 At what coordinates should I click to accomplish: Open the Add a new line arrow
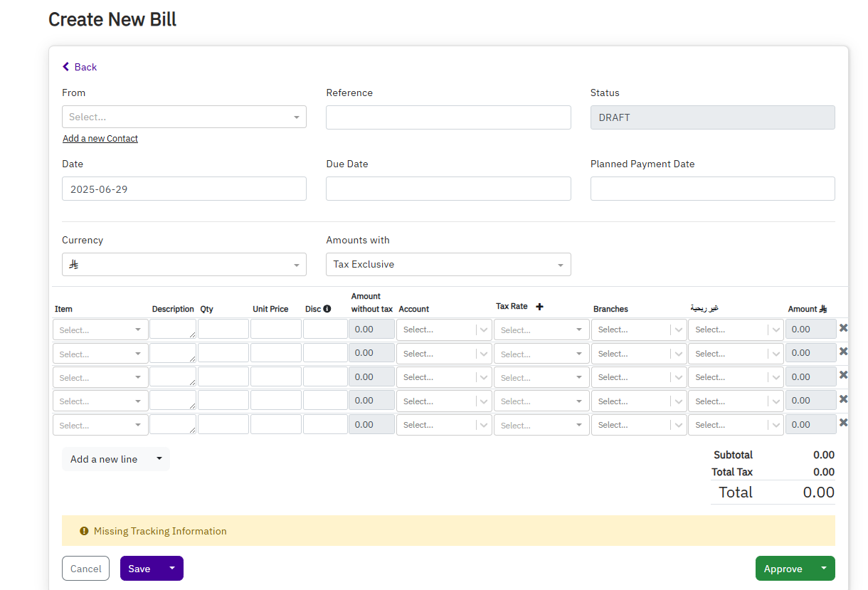(159, 459)
